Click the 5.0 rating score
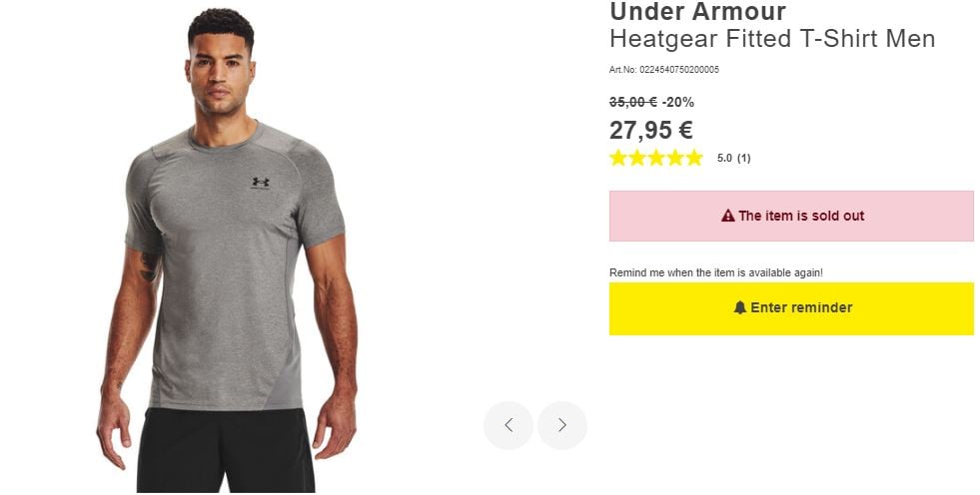Screen dimensions: 980x495 point(724,158)
